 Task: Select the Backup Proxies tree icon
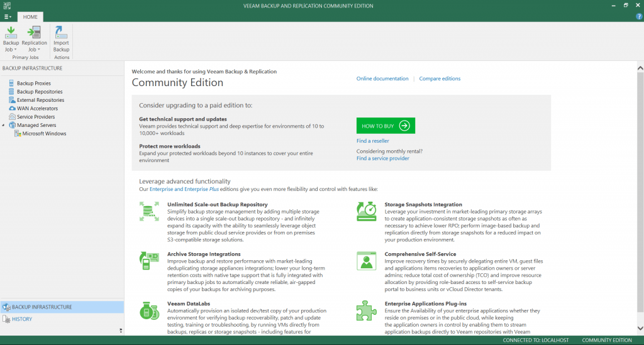(x=12, y=83)
